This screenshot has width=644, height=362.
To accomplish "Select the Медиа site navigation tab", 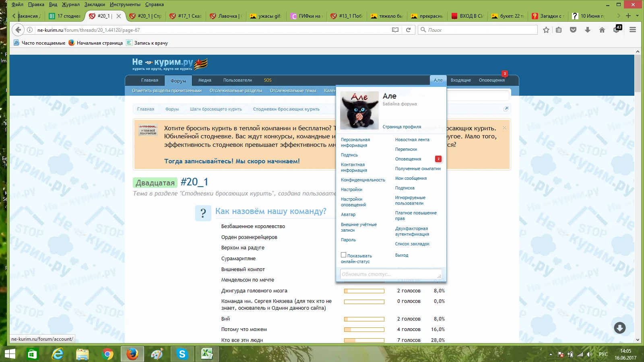I will click(x=204, y=80).
